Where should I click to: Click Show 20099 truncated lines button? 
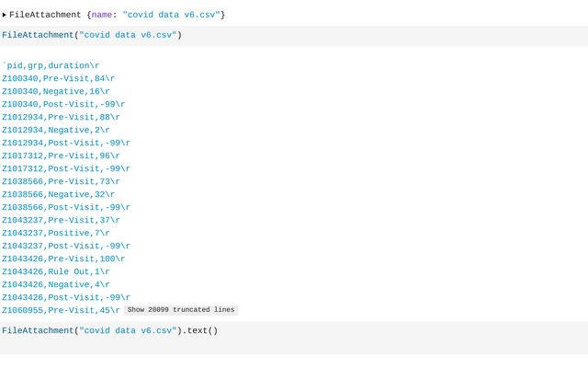tap(181, 310)
